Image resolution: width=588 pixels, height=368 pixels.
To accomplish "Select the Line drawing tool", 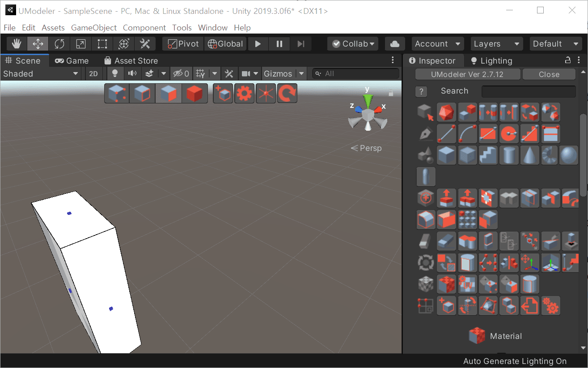I will click(x=446, y=133).
